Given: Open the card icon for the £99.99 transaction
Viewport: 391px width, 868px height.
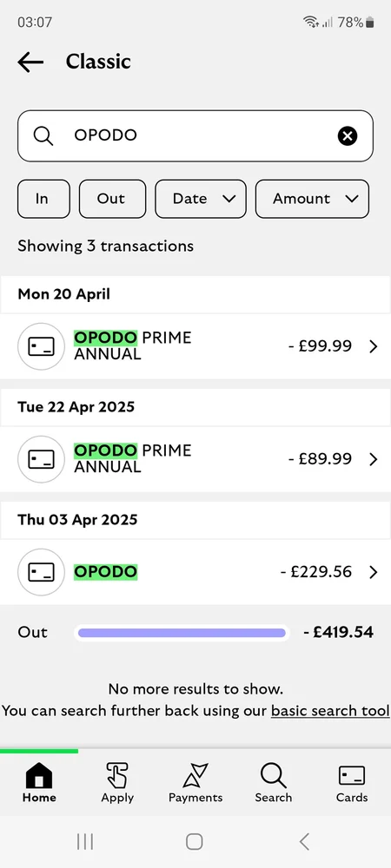Looking at the screenshot, I should coord(41,346).
